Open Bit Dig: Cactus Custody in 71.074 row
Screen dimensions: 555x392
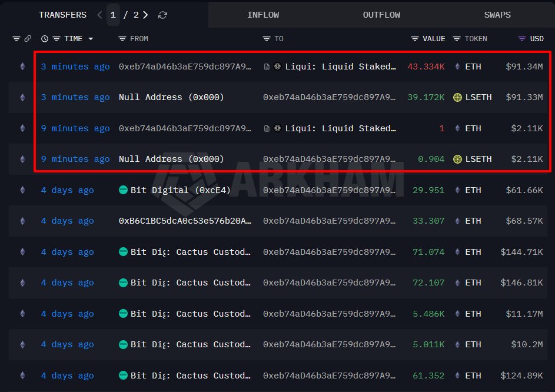pos(191,252)
